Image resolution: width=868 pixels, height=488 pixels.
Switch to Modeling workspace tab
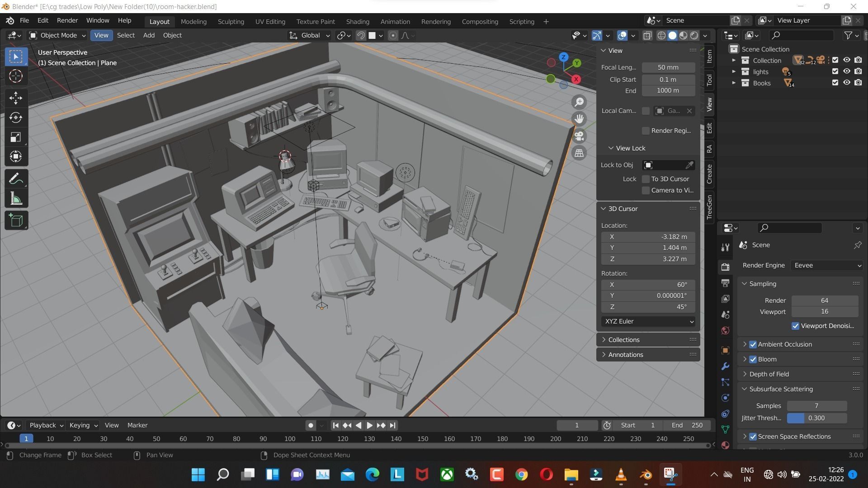pos(193,21)
